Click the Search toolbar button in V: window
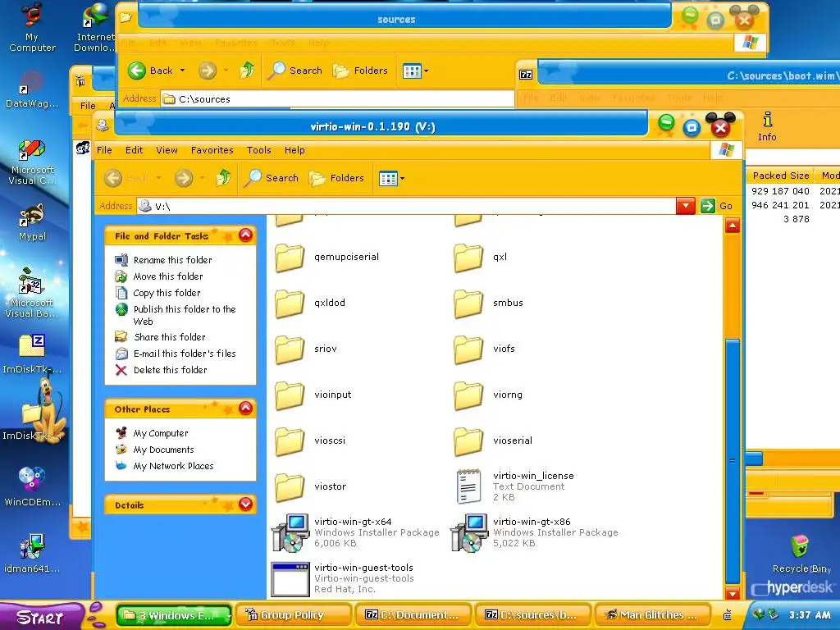This screenshot has height=630, width=840. pyautogui.click(x=271, y=178)
